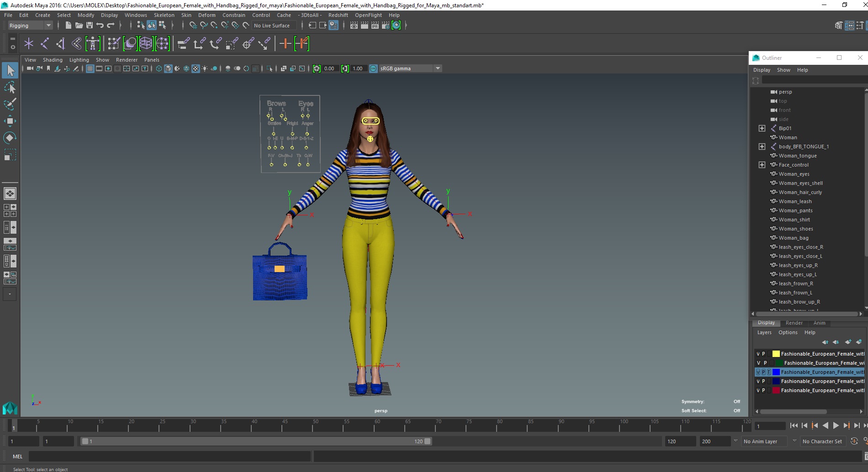Click the Paint Skin Weights shelf icon
Image resolution: width=868 pixels, height=472 pixels.
point(114,44)
